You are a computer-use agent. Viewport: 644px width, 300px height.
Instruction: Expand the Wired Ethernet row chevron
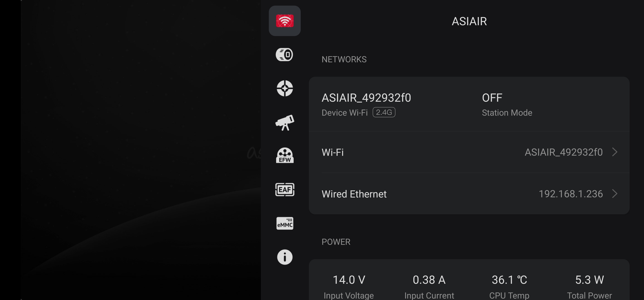pyautogui.click(x=615, y=194)
